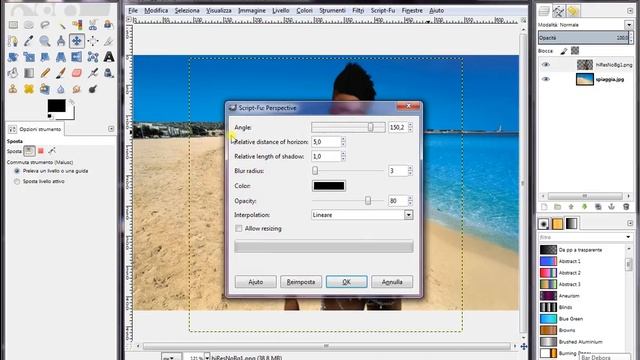This screenshot has height=360, width=640.
Task: Toggle lock alpha channel checkerboard icon
Action: point(575,51)
